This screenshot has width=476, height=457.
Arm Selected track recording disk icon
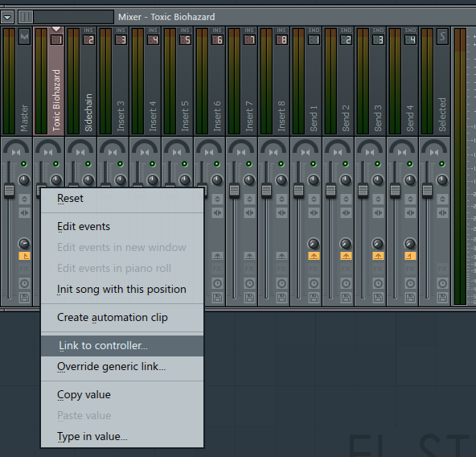point(442,298)
